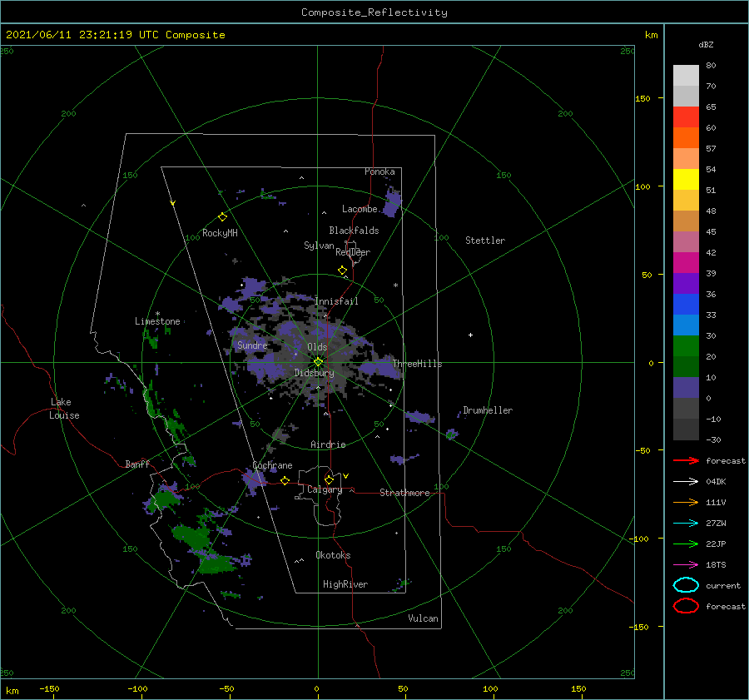Click the Sylvan label
The width and height of the screenshot is (749, 700).
319,246
